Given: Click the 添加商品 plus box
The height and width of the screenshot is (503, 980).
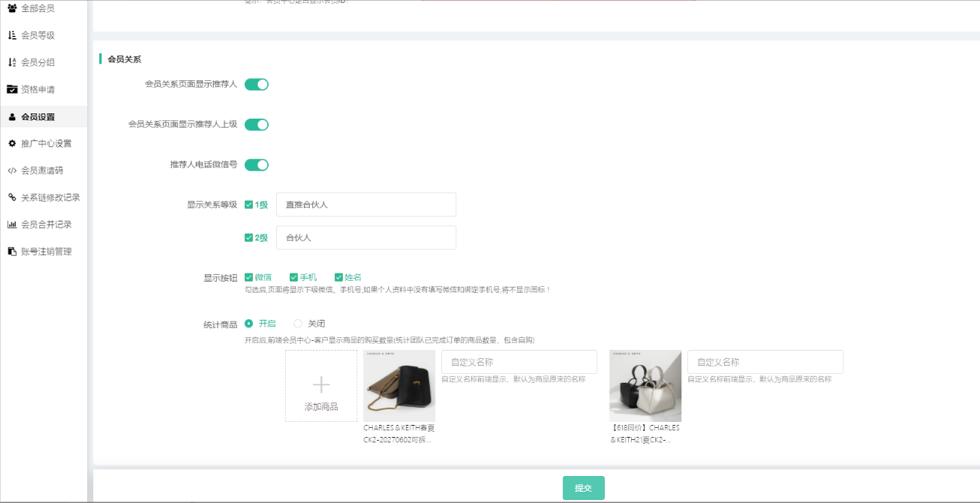Looking at the screenshot, I should 321,386.
